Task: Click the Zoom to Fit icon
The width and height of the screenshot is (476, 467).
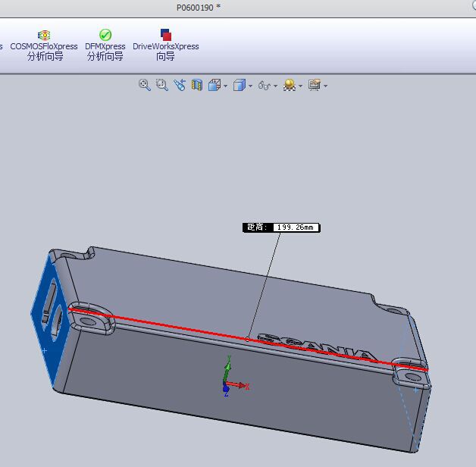Action: tap(144, 86)
